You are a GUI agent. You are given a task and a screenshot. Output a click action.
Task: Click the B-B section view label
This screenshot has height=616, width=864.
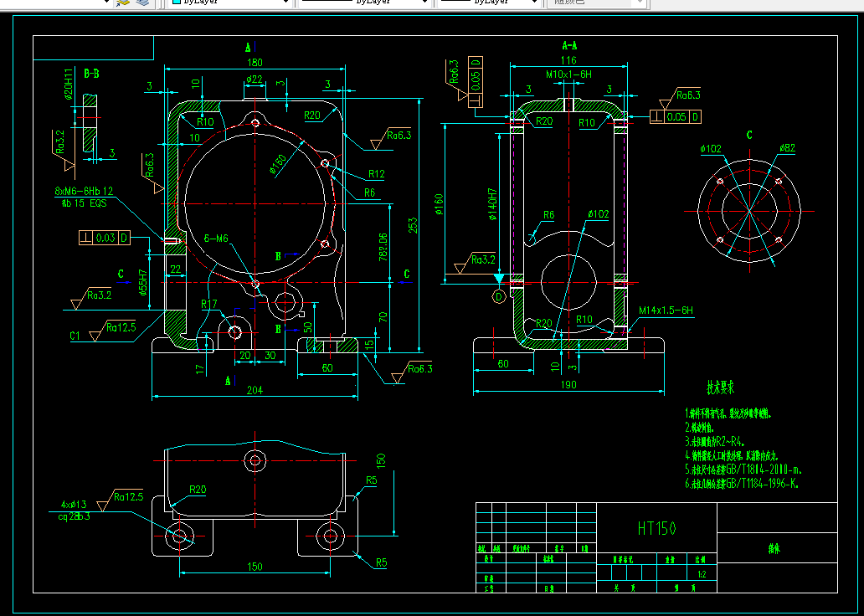(91, 74)
